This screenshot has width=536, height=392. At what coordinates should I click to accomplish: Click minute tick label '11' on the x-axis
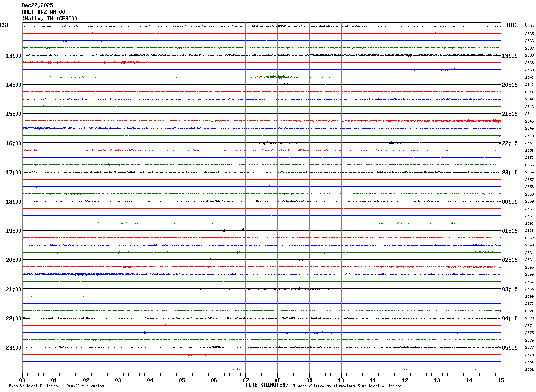pos(373,380)
